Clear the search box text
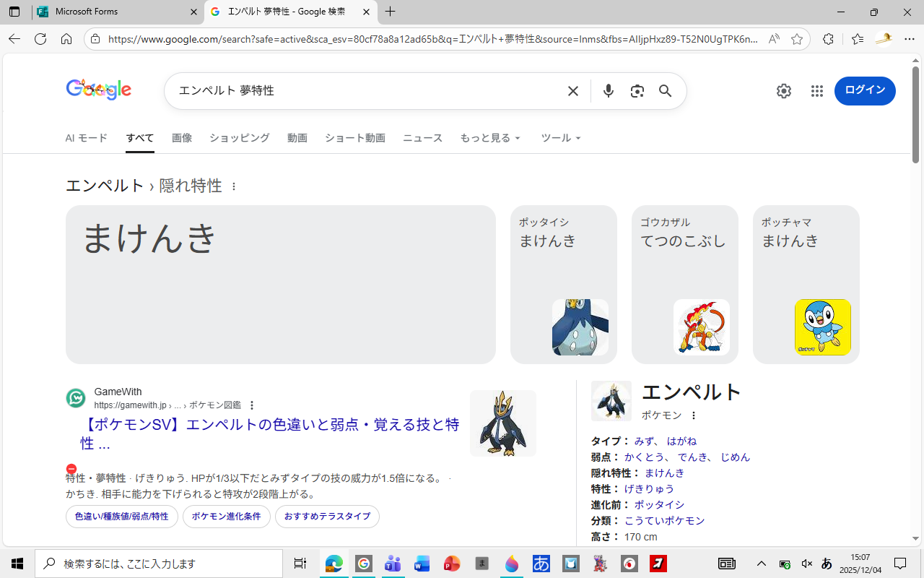Image resolution: width=924 pixels, height=578 pixels. [572, 91]
